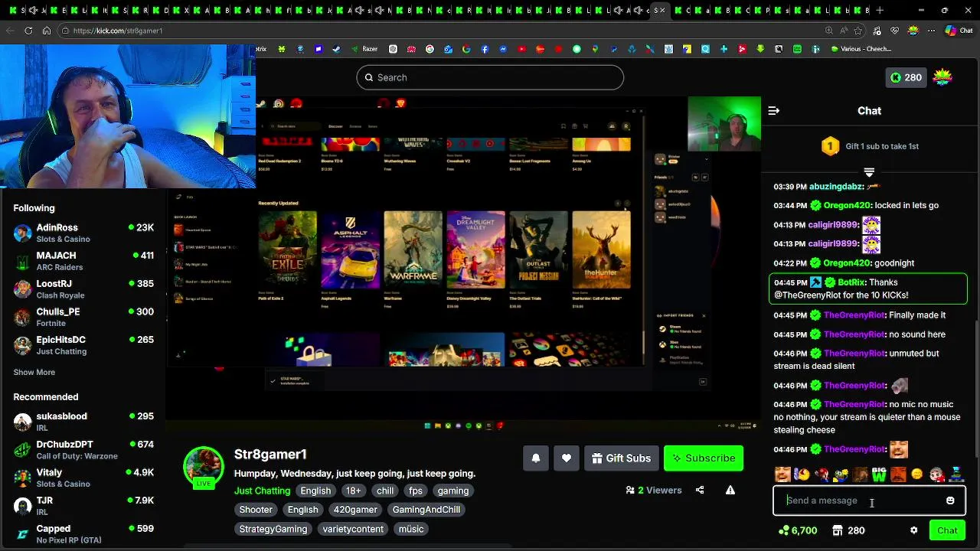Viewport: 980px width, 551px height.
Task: Open the KICKs shop 280 icon
Action: click(x=848, y=530)
